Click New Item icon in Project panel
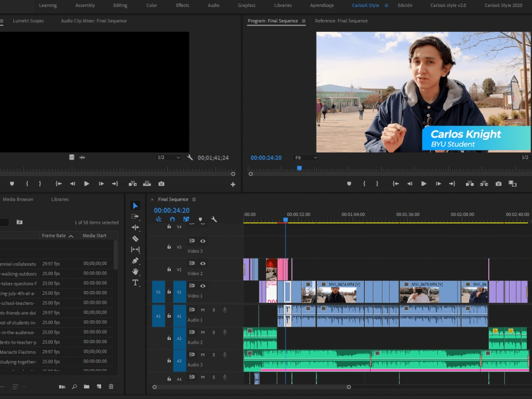This screenshot has height=399, width=532. [x=99, y=386]
